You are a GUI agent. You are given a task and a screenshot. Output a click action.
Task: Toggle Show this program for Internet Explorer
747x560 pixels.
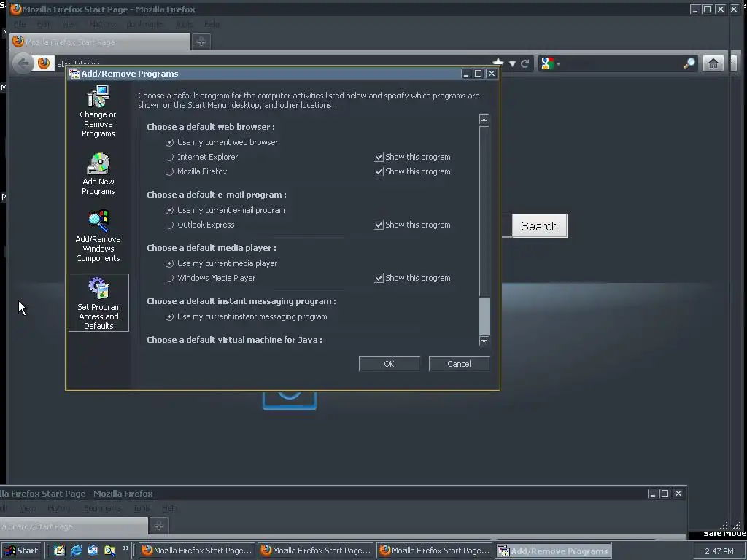pyautogui.click(x=413, y=157)
